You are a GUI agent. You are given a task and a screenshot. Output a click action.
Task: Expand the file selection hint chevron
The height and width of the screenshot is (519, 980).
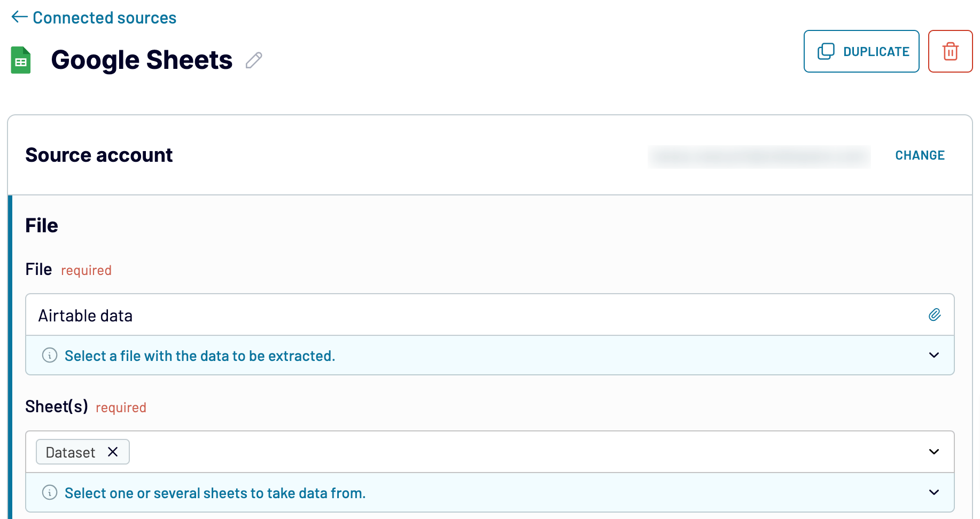point(934,355)
